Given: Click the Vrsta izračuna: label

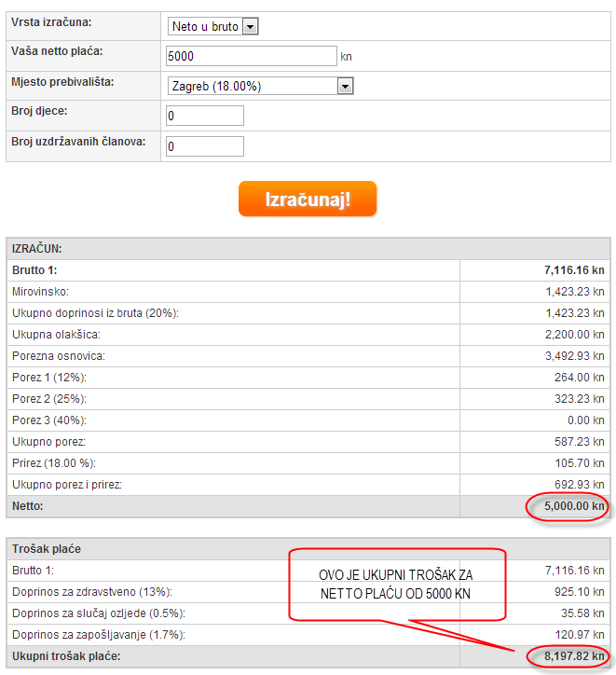Looking at the screenshot, I should [x=51, y=22].
